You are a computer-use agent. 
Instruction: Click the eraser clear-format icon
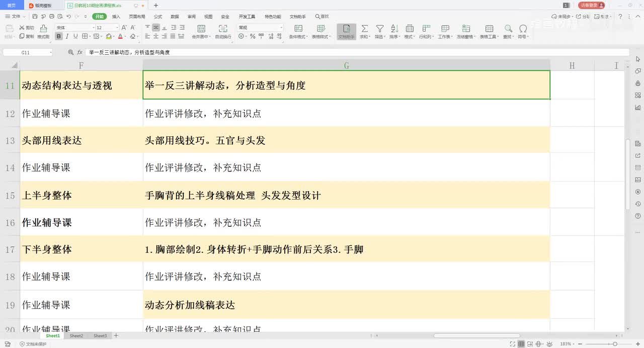133,36
